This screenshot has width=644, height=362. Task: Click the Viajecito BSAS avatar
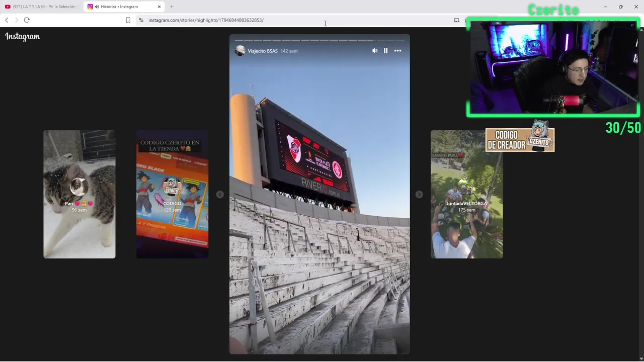click(240, 51)
